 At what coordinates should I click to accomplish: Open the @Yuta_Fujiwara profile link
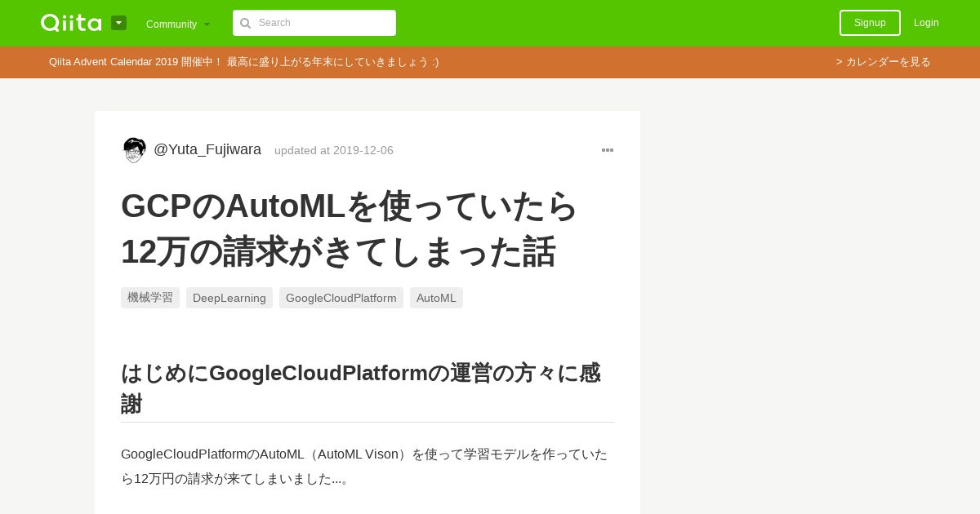tap(207, 149)
